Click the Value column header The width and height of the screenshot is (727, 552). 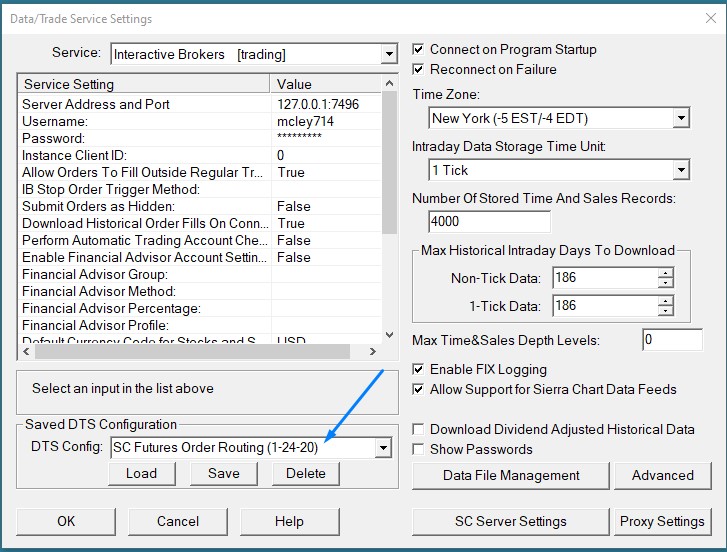(x=326, y=84)
